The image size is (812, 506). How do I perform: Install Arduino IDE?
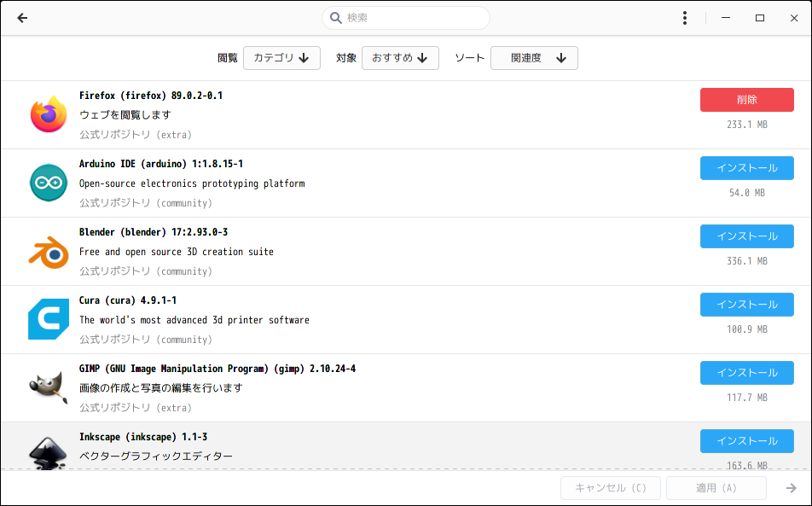(747, 168)
